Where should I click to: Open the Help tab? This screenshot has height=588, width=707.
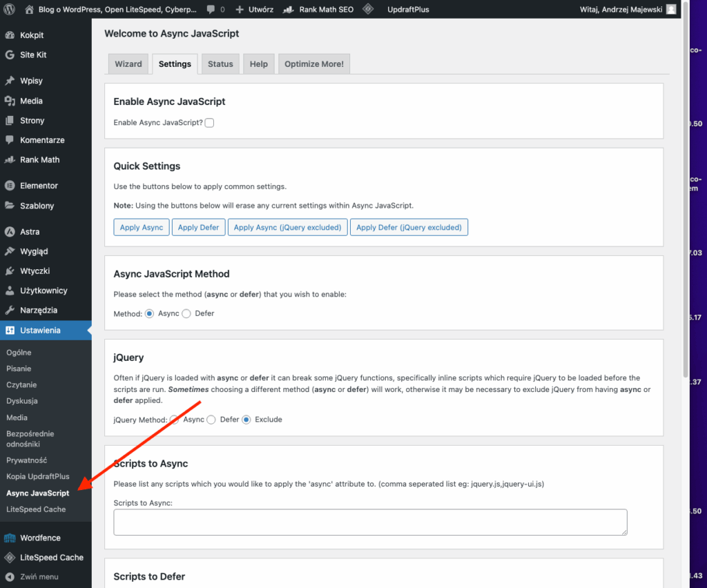259,64
